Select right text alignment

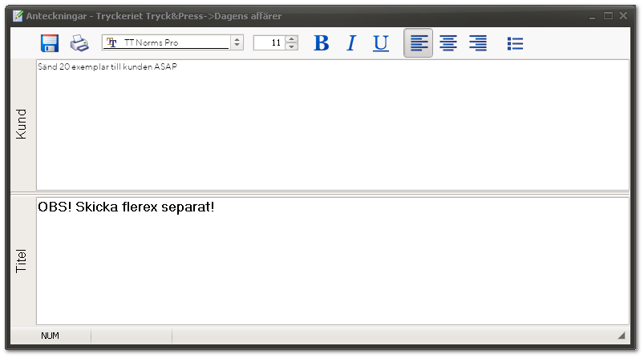pos(478,43)
